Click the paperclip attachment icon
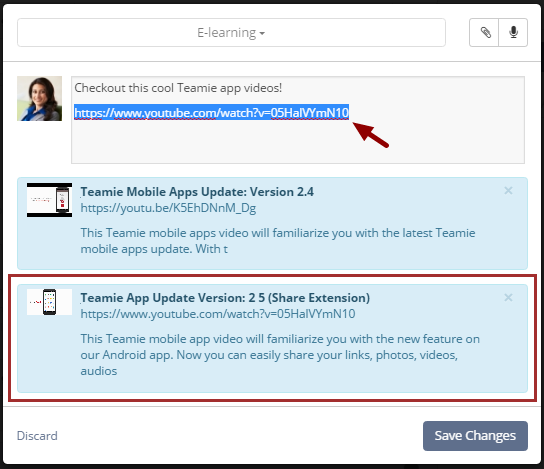Image resolution: width=544 pixels, height=469 pixels. [x=485, y=33]
